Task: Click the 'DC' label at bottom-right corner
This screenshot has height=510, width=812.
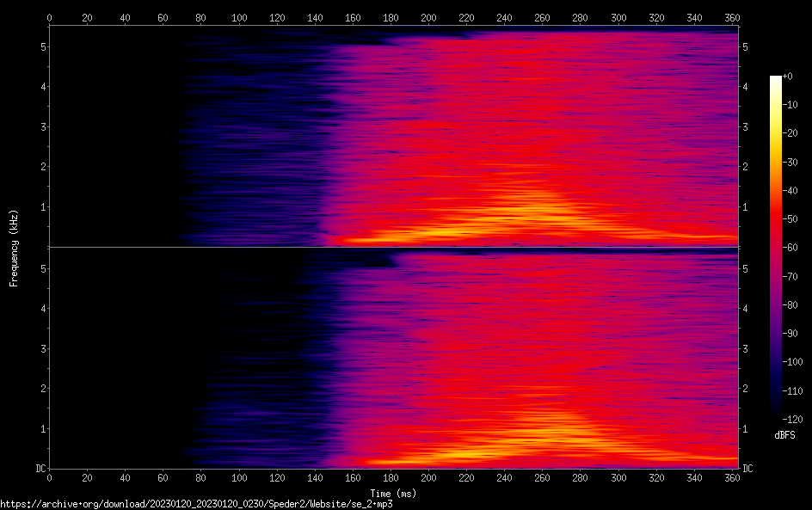Action: coord(748,469)
